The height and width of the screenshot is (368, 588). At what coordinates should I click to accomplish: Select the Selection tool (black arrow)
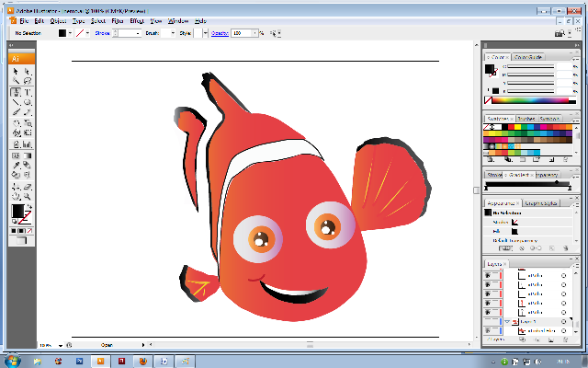pos(17,72)
